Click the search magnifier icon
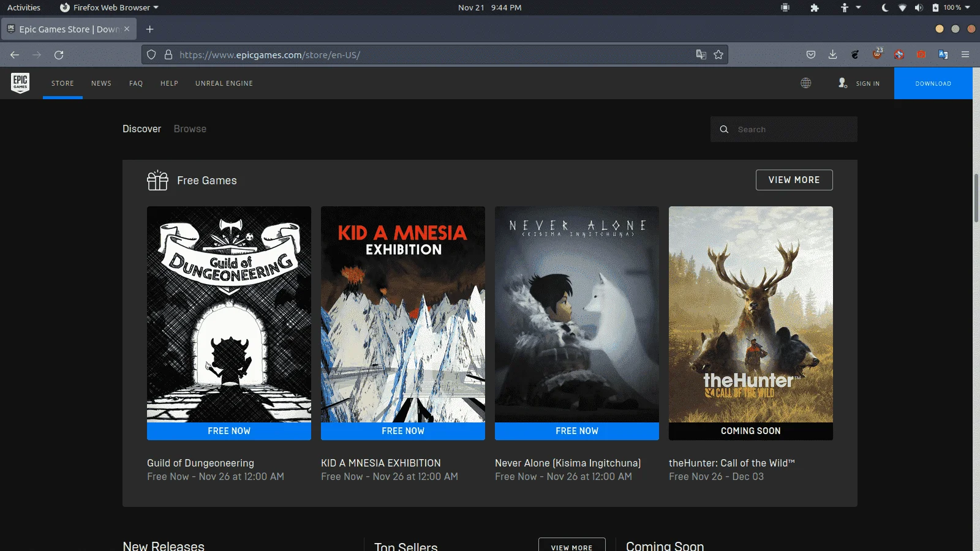The height and width of the screenshot is (551, 980). [724, 129]
